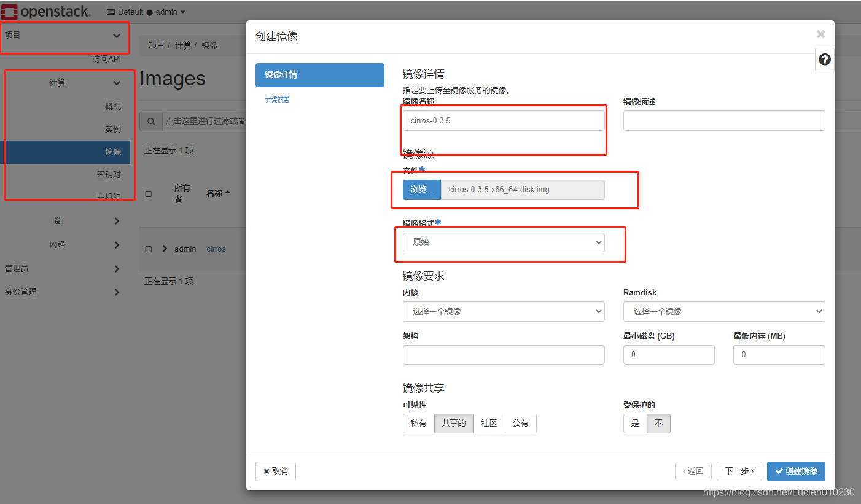Viewport: 861px width, 504px height.
Task: Tick the checkbox in the admin cirros row
Action: 148,249
